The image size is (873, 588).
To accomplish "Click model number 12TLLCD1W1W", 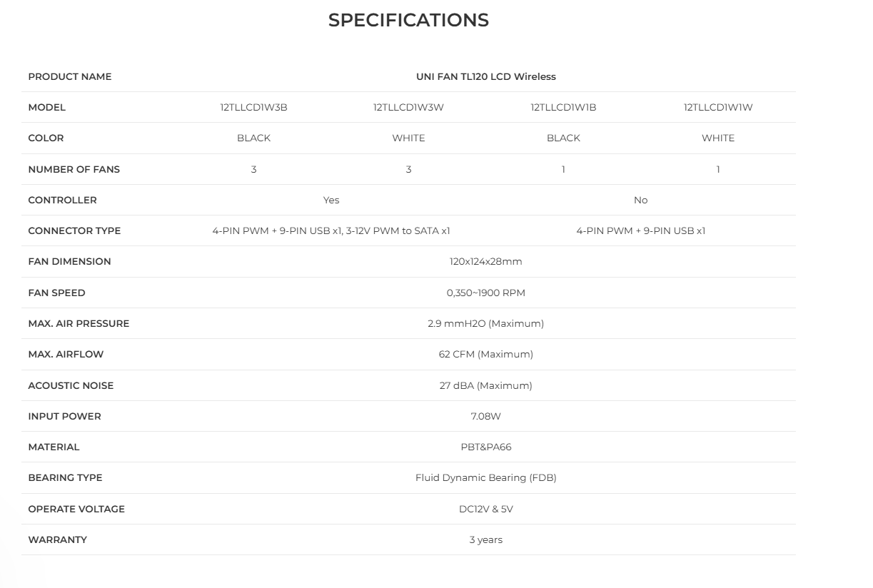I will pos(718,108).
